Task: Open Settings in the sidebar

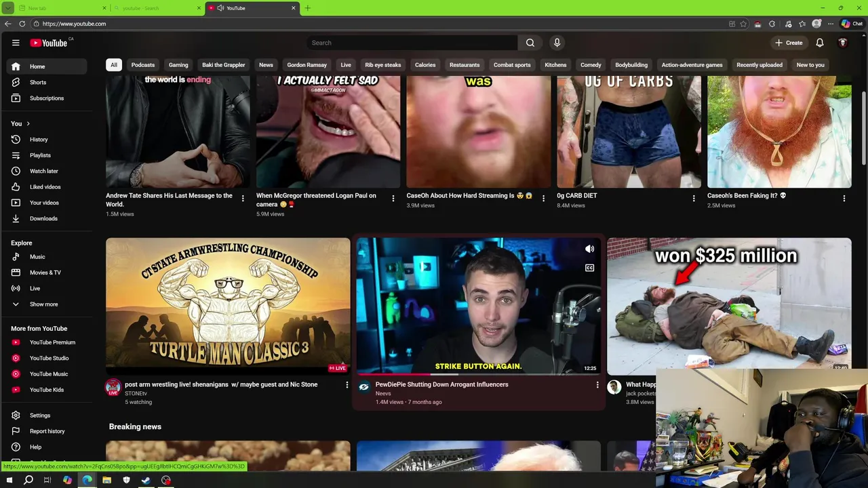Action: [47, 415]
